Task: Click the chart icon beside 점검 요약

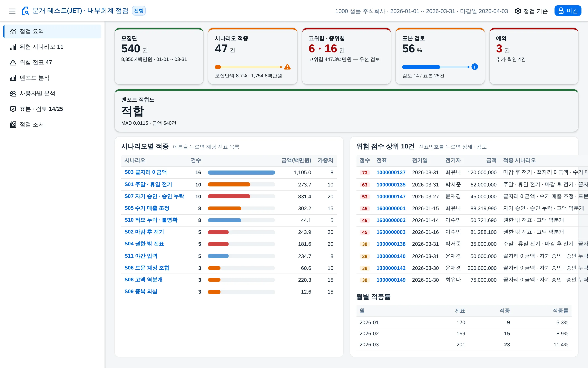Action: tap(13, 31)
